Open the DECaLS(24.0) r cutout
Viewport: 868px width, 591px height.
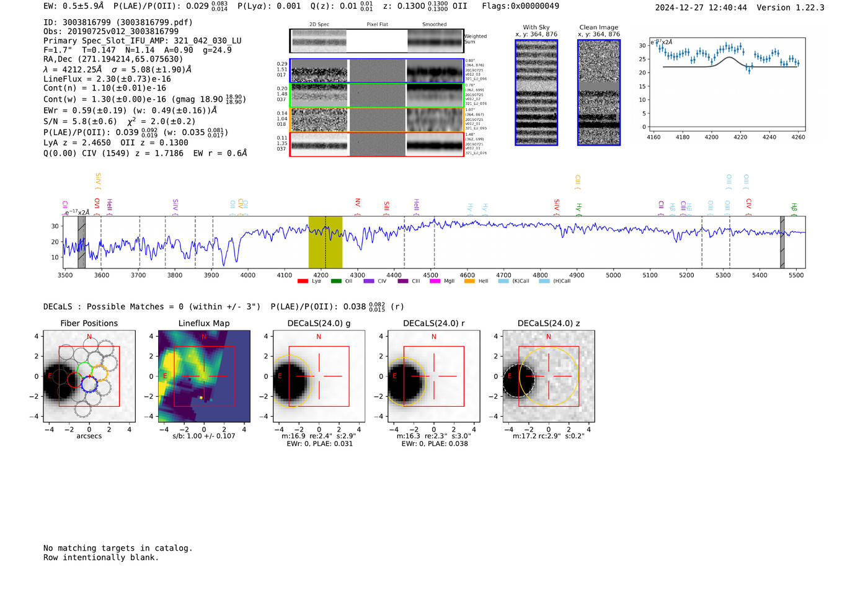pyautogui.click(x=433, y=376)
